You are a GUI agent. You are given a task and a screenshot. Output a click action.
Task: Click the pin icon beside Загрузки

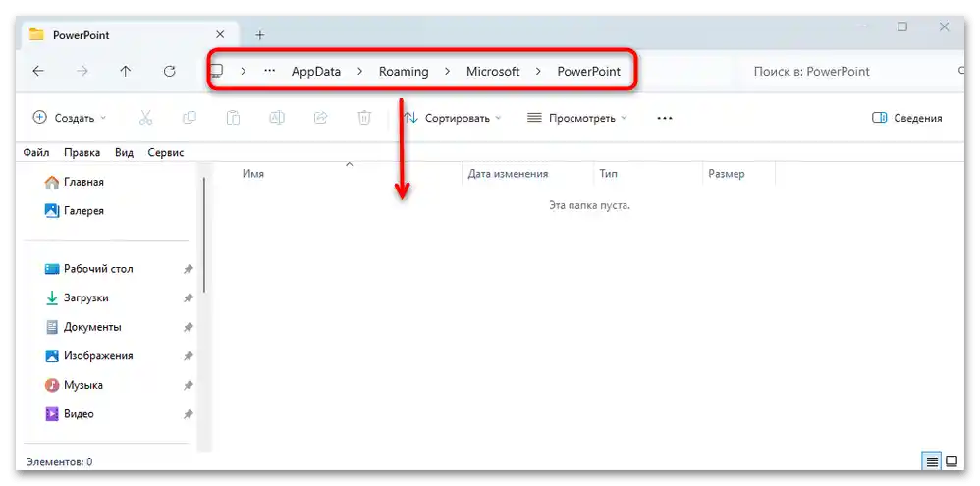coord(188,298)
